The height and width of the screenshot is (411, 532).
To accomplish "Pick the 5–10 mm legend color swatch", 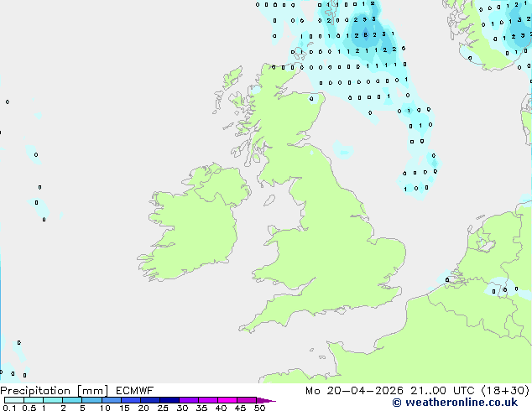I will 91,400.
